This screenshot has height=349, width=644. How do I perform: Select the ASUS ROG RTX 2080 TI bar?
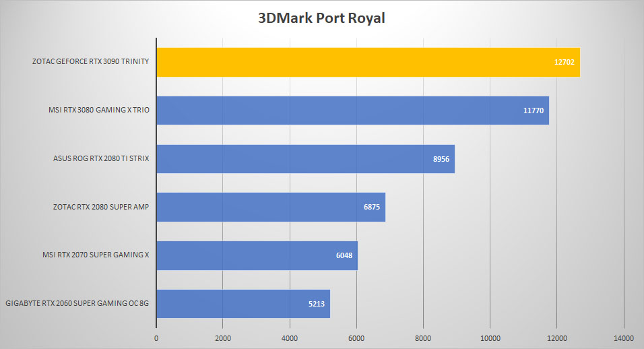pyautogui.click(x=306, y=159)
